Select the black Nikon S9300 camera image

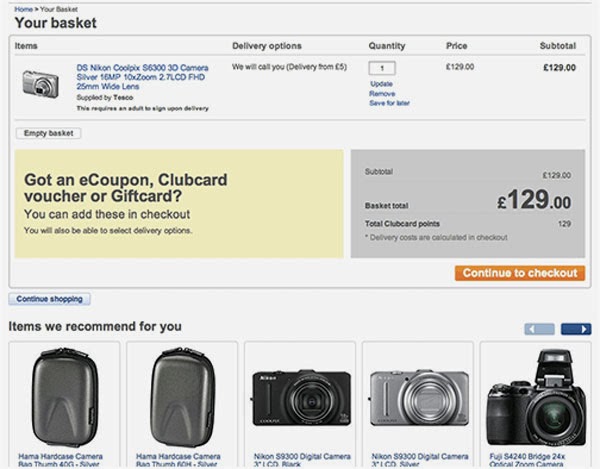(x=300, y=397)
